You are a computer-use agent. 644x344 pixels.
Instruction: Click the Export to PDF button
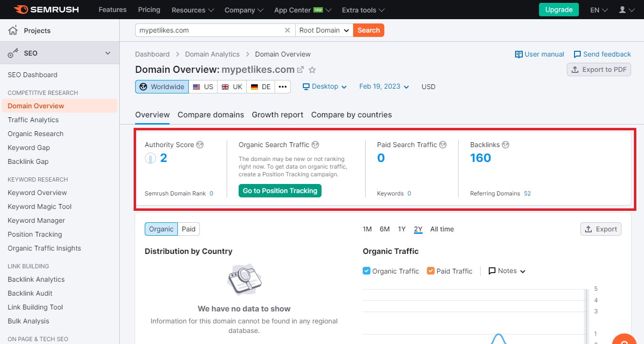coord(599,69)
